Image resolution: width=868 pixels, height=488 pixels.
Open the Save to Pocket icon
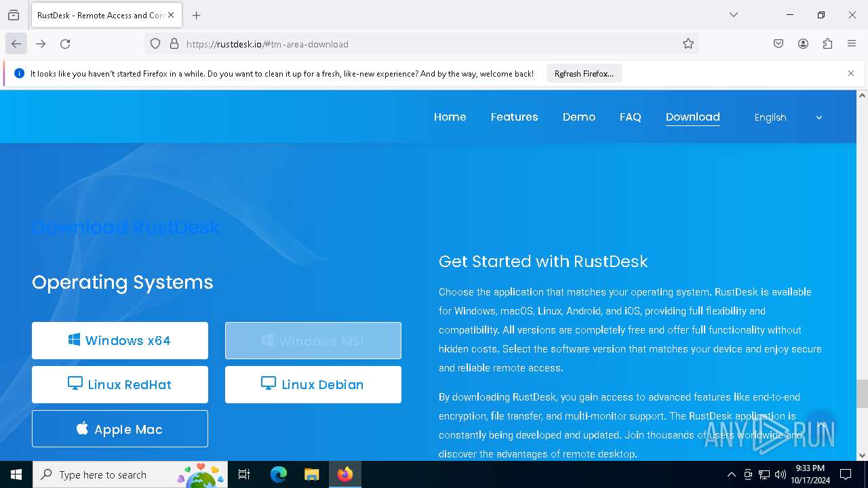click(778, 43)
